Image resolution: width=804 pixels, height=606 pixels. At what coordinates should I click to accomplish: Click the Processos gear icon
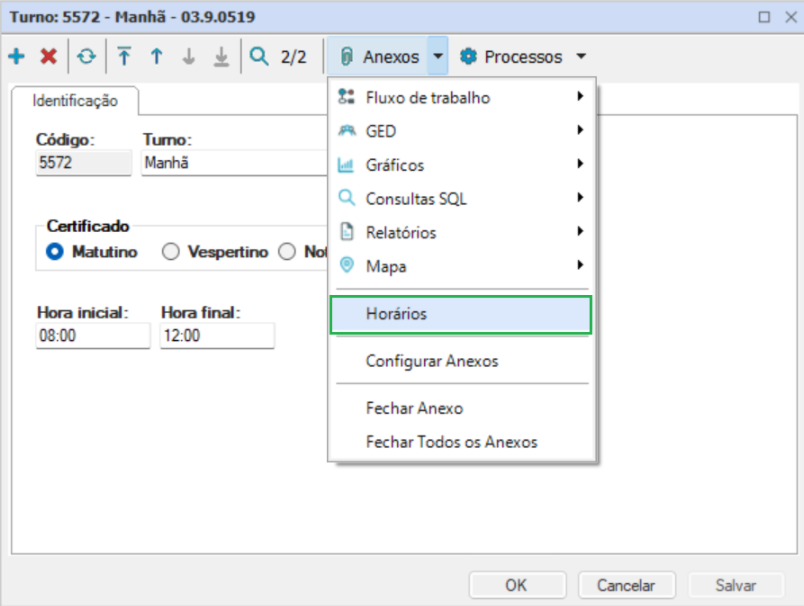pos(468,56)
